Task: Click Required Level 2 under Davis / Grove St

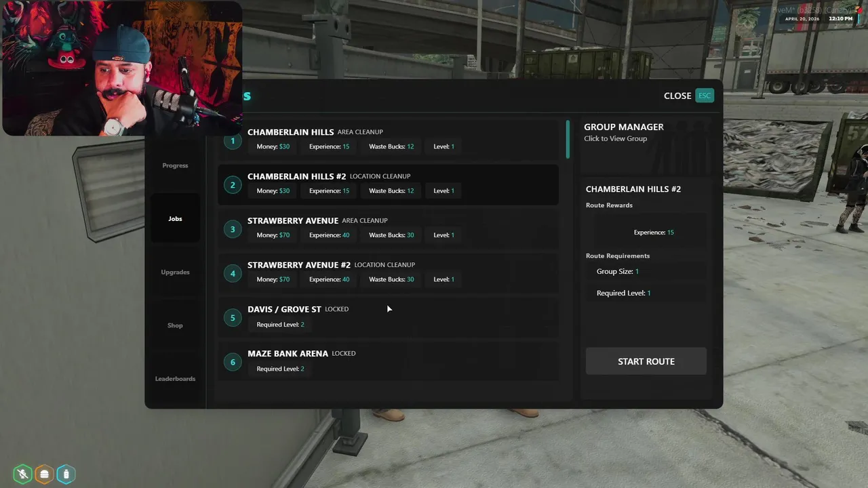Action: (x=281, y=324)
